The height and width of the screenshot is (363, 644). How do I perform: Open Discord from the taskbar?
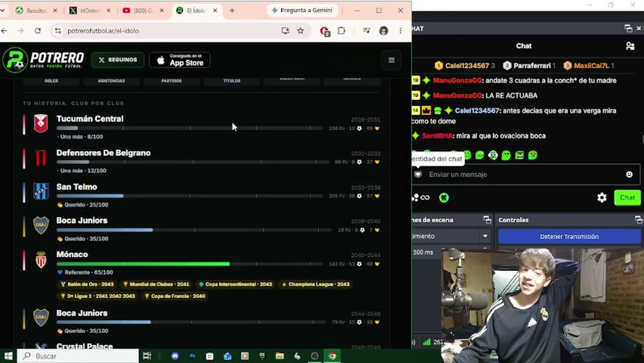[x=175, y=356]
